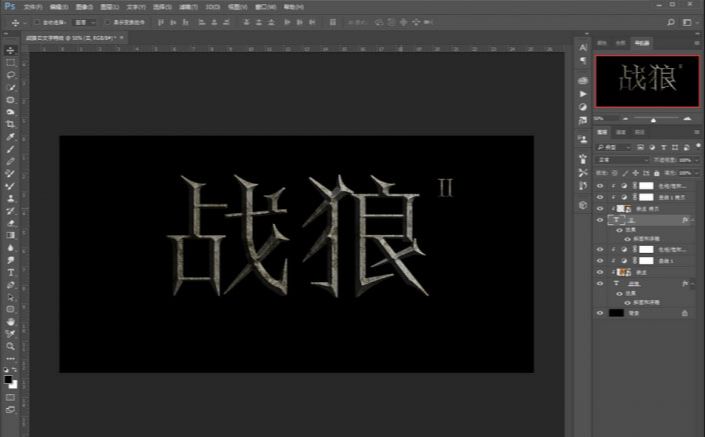Open the Paragraph panel icon in dock

(x=583, y=60)
